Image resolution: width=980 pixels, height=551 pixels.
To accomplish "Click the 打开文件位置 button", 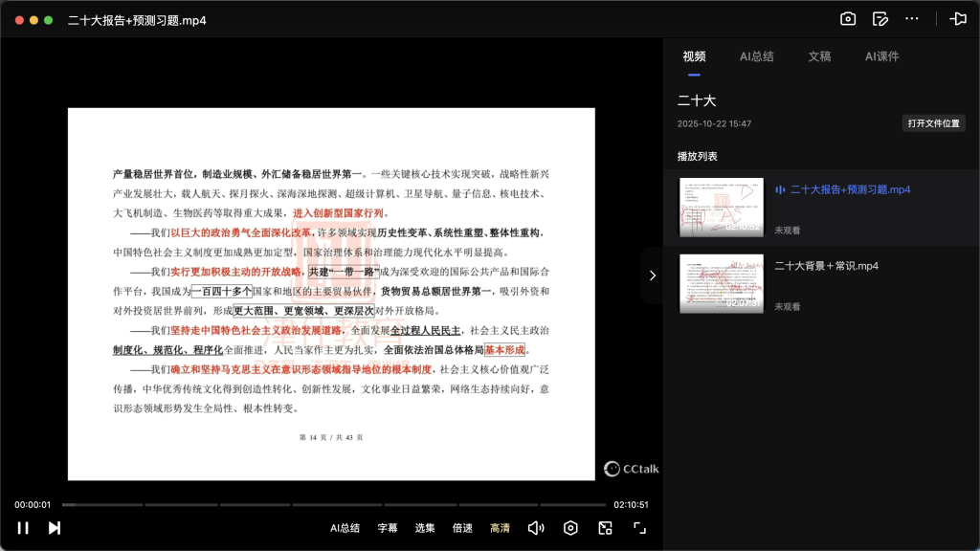I will (933, 122).
